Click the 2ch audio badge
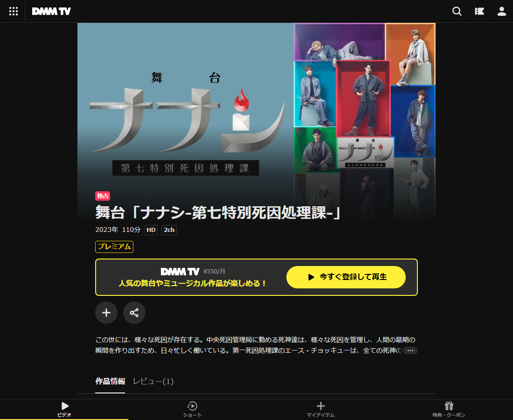This screenshot has height=420, width=513. (x=169, y=230)
